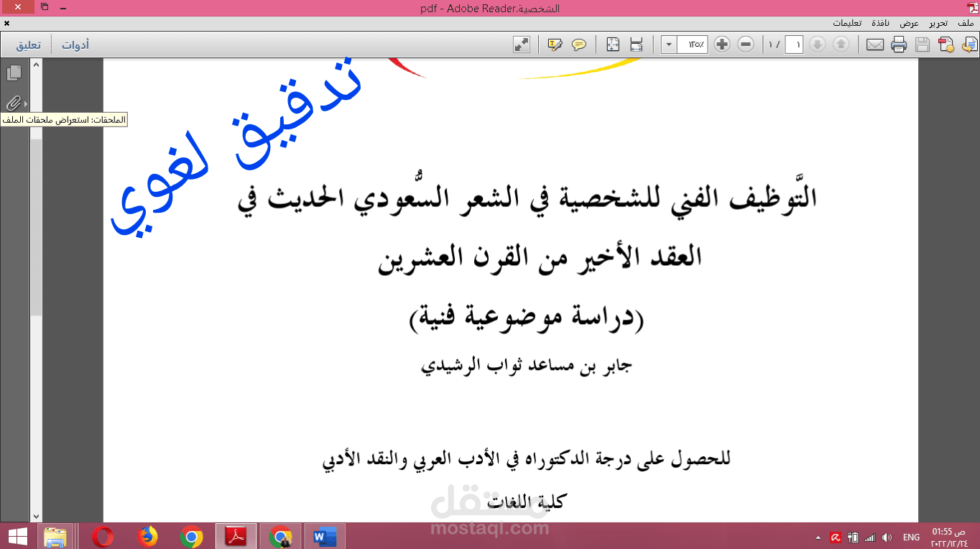Go to previous page with up arrow
The width and height of the screenshot is (980, 549).
point(841,45)
